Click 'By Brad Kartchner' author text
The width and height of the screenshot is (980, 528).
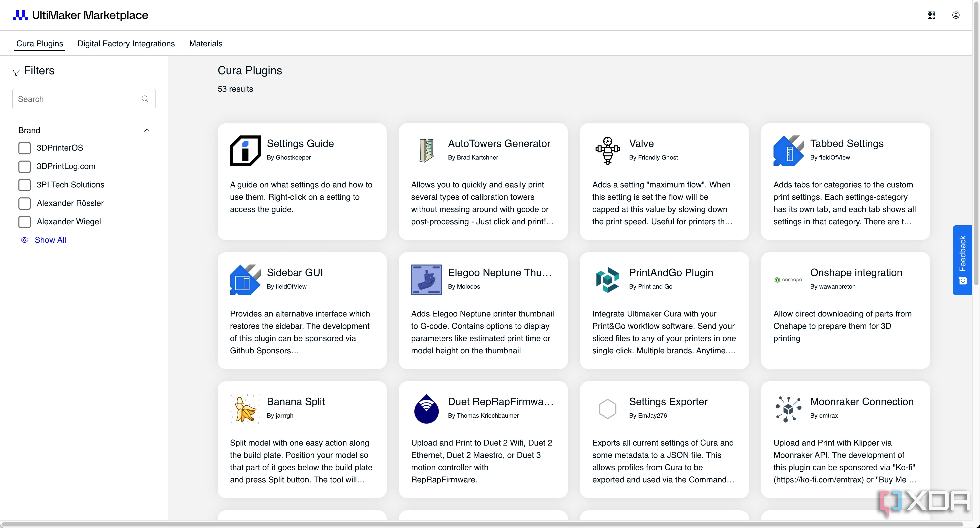coord(473,157)
